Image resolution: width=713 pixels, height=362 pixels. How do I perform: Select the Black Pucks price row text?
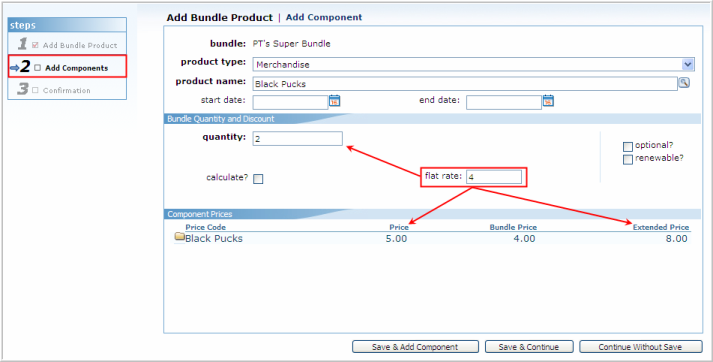[214, 238]
